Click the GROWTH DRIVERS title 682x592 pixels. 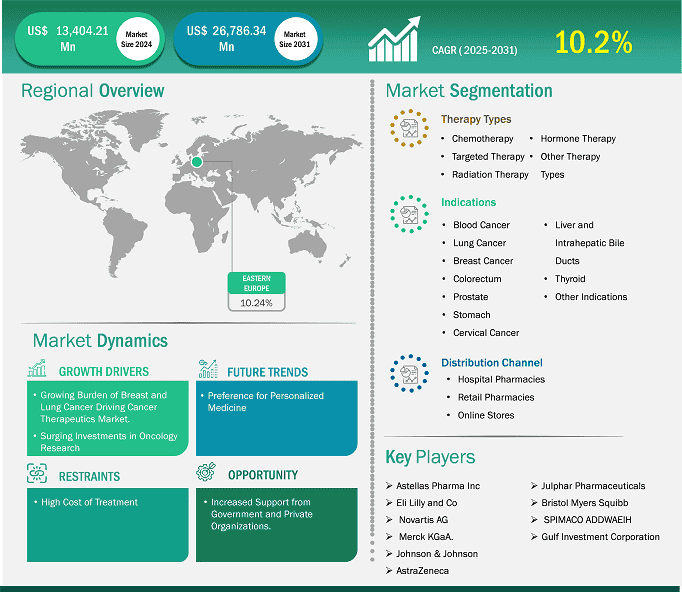coord(104,372)
